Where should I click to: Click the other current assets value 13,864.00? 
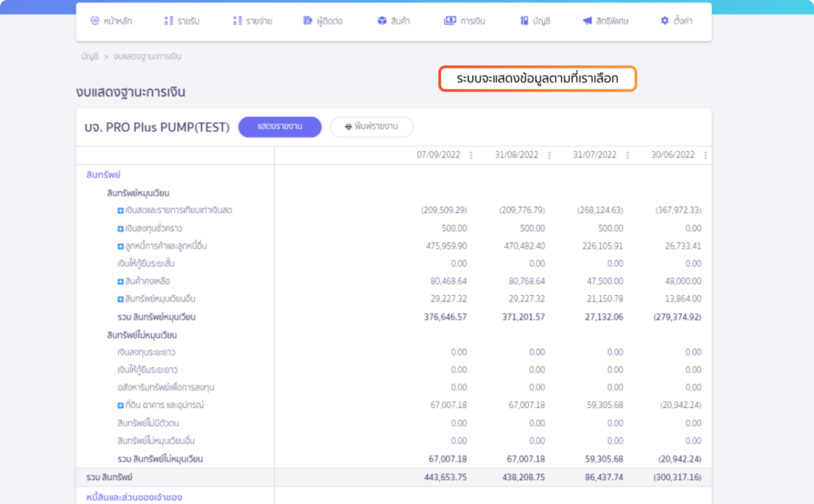pyautogui.click(x=683, y=299)
